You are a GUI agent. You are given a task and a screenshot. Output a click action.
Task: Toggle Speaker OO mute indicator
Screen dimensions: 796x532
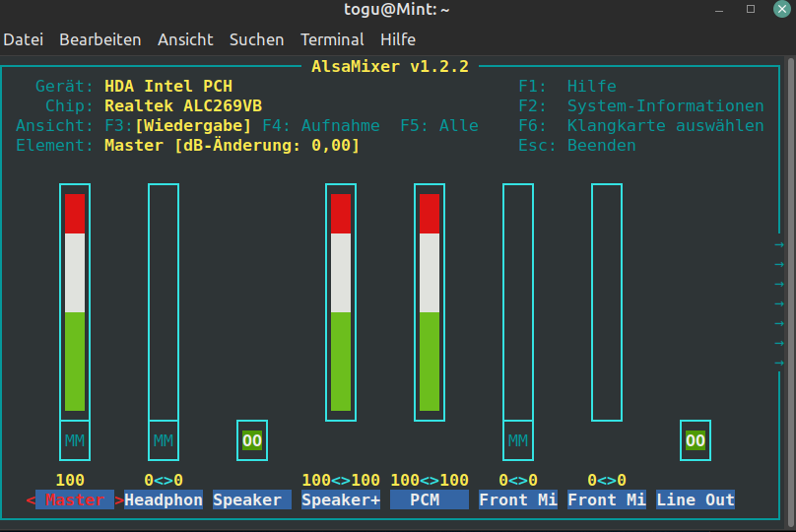252,440
